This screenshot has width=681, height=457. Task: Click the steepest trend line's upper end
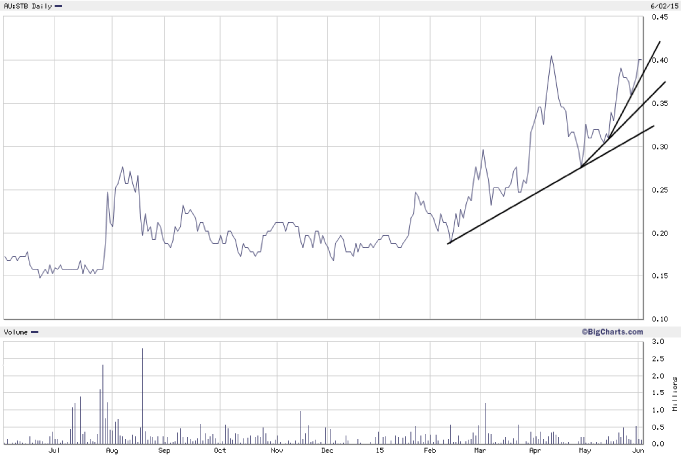pyautogui.click(x=659, y=43)
